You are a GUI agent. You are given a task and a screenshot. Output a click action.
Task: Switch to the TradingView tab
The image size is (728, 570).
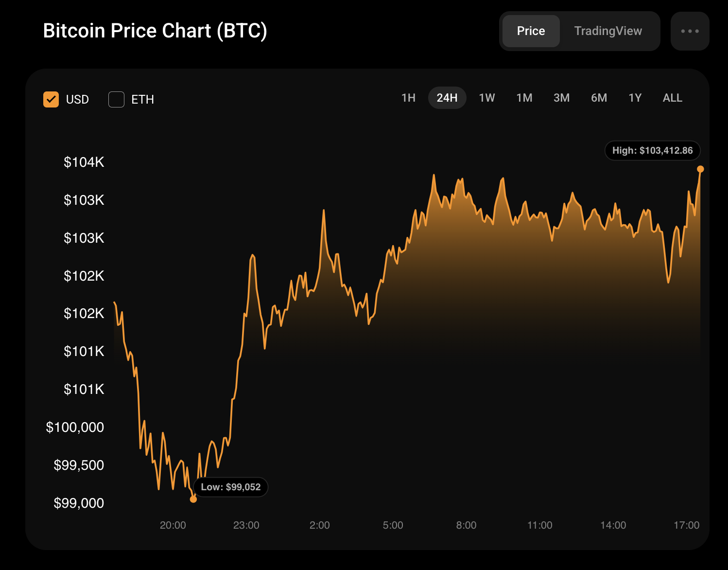coord(608,31)
